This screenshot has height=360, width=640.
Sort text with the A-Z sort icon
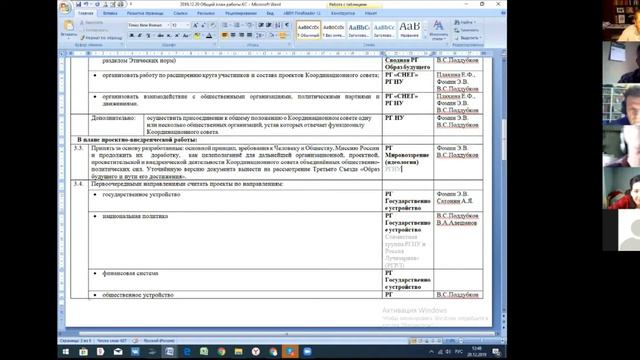pos(278,25)
